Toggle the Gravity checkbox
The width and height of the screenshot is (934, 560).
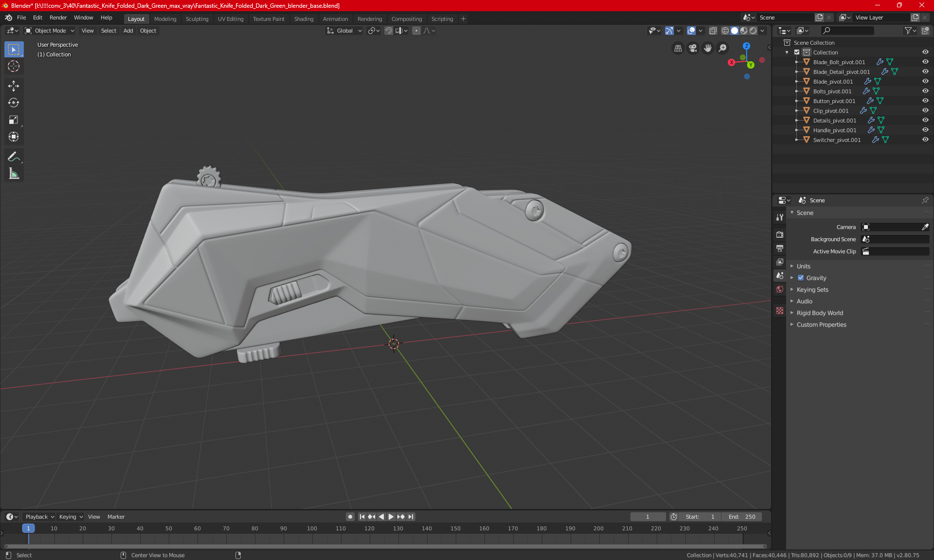[x=801, y=278]
